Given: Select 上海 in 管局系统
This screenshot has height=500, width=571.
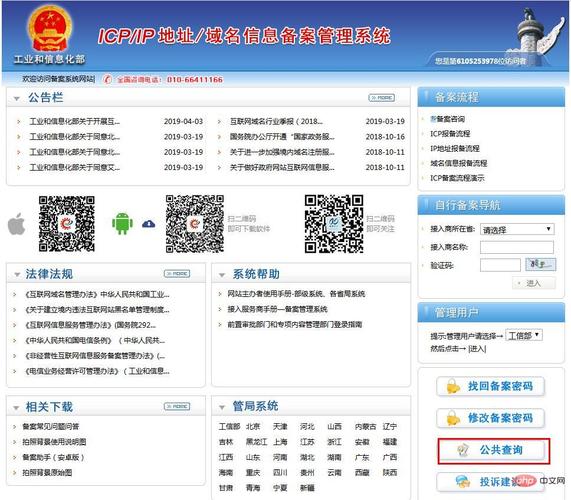Looking at the screenshot, I should click(x=280, y=442).
